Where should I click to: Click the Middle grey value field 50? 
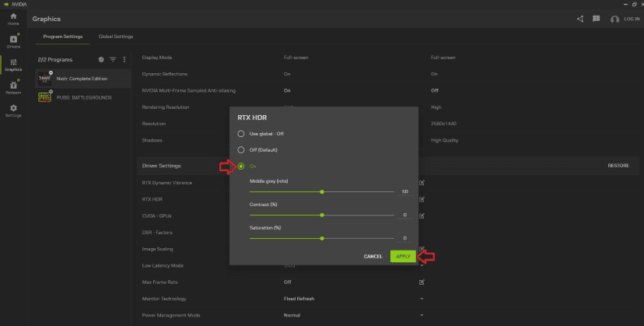(x=404, y=191)
